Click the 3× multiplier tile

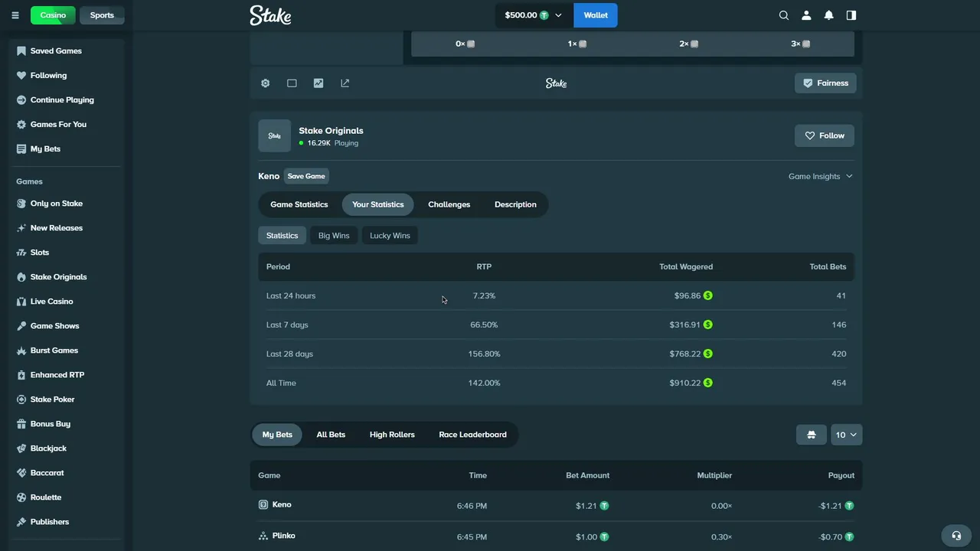pyautogui.click(x=801, y=44)
